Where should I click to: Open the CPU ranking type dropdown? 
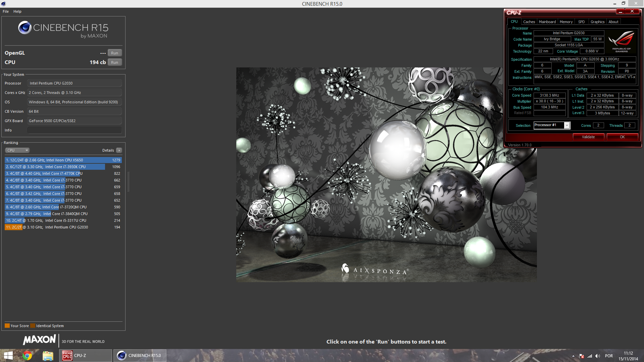pyautogui.click(x=17, y=150)
